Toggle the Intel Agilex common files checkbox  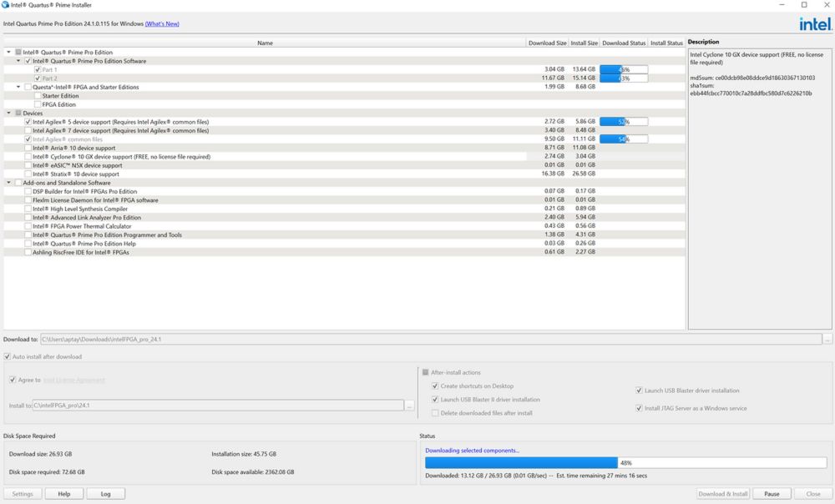coord(28,139)
